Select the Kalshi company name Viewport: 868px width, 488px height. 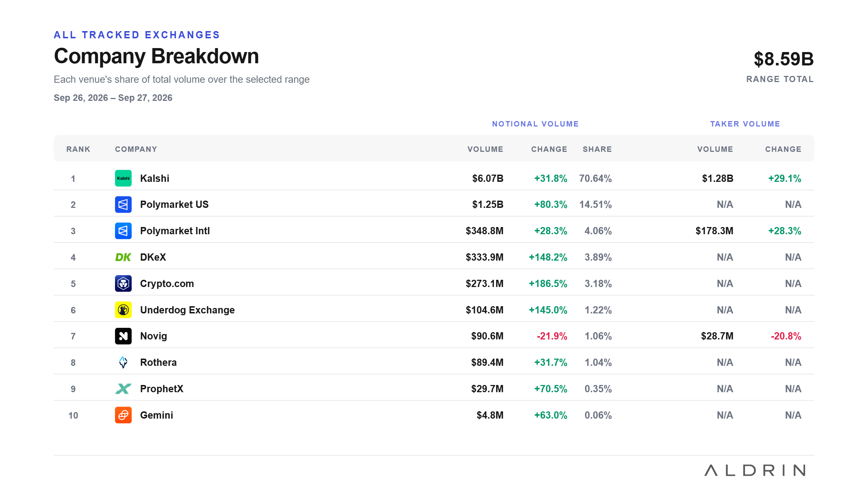pos(155,179)
